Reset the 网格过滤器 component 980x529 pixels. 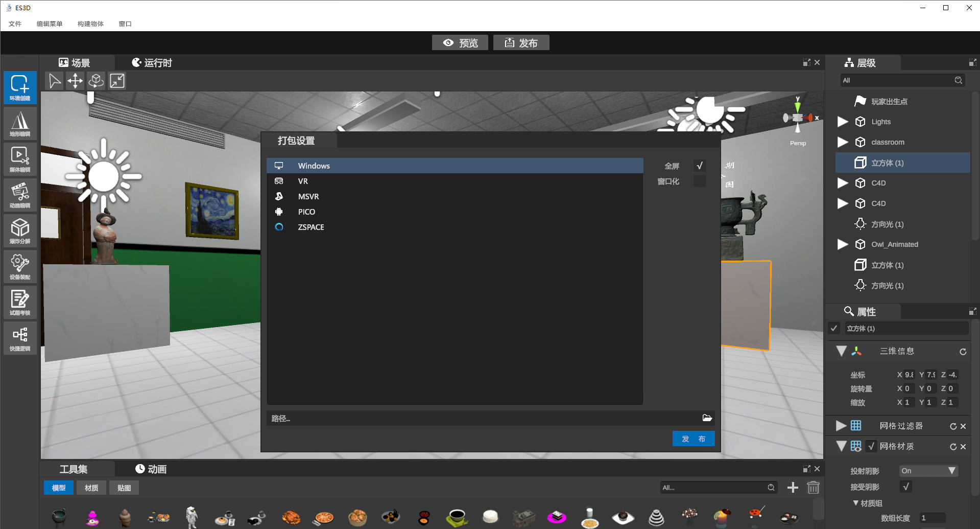(953, 426)
